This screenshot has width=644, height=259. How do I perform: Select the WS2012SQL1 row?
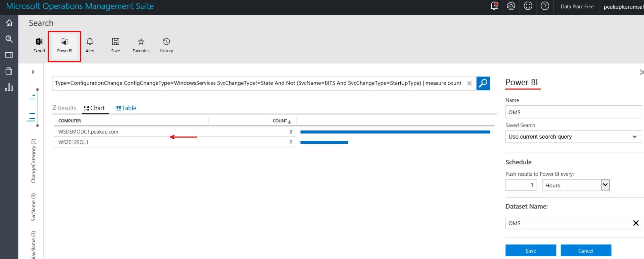pyautogui.click(x=175, y=142)
